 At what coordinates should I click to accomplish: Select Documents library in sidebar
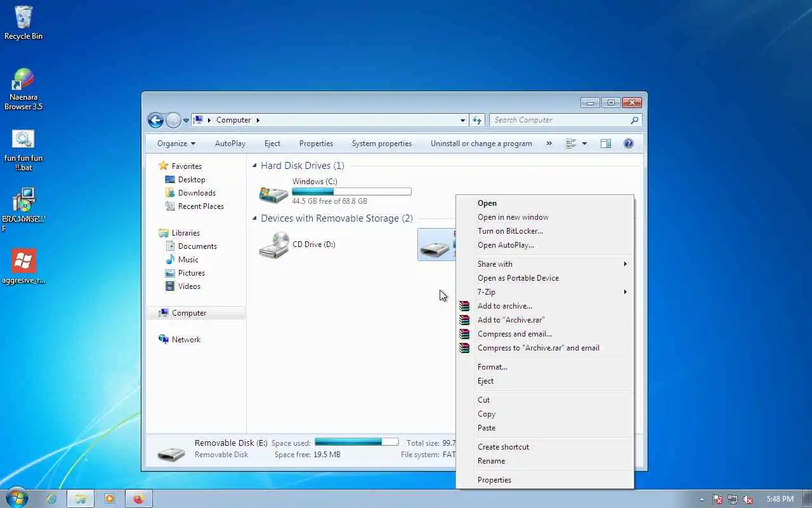197,246
